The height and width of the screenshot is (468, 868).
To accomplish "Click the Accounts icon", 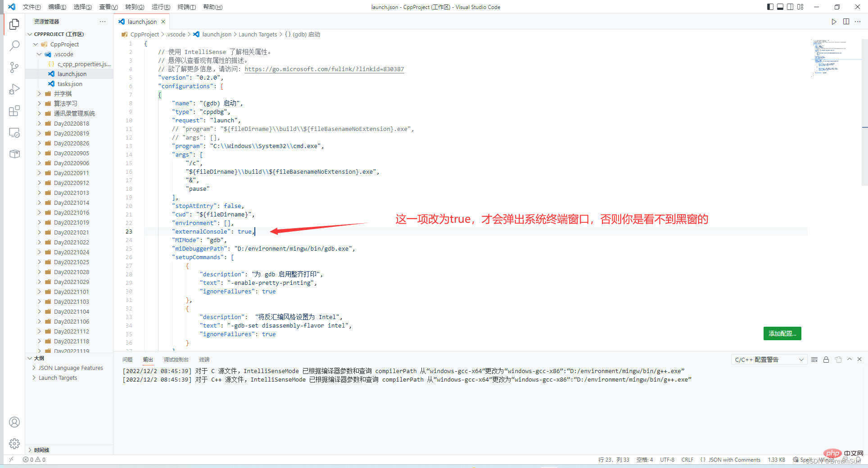I will (x=14, y=422).
